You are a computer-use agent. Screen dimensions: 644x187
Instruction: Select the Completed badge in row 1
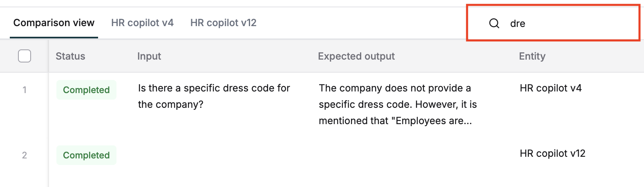[x=86, y=90]
